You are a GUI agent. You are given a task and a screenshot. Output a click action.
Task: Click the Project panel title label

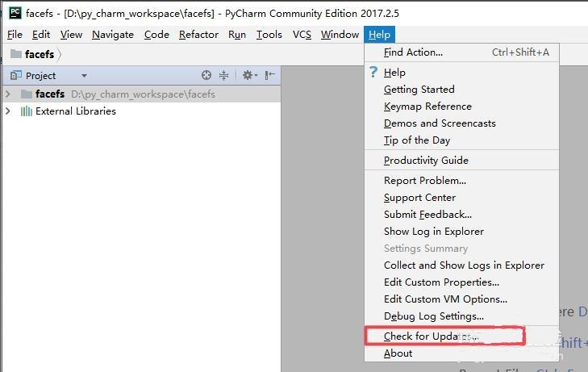[40, 76]
